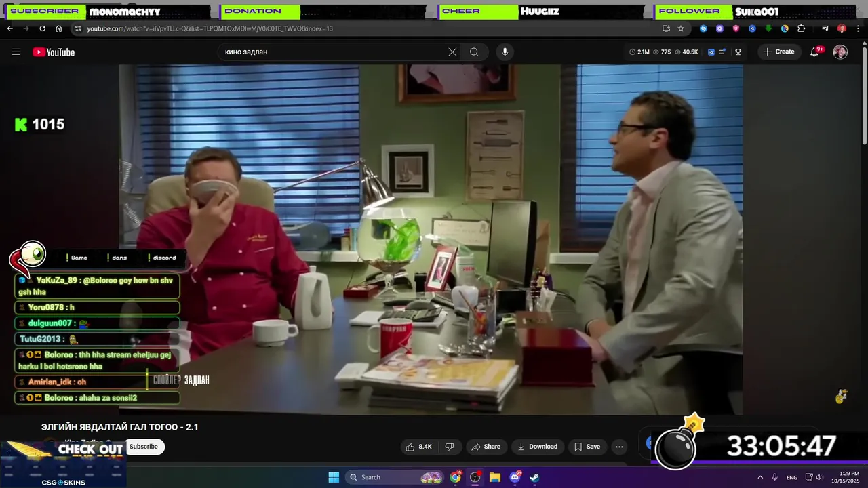
Task: Click the search magnifier button
Action: click(x=474, y=52)
